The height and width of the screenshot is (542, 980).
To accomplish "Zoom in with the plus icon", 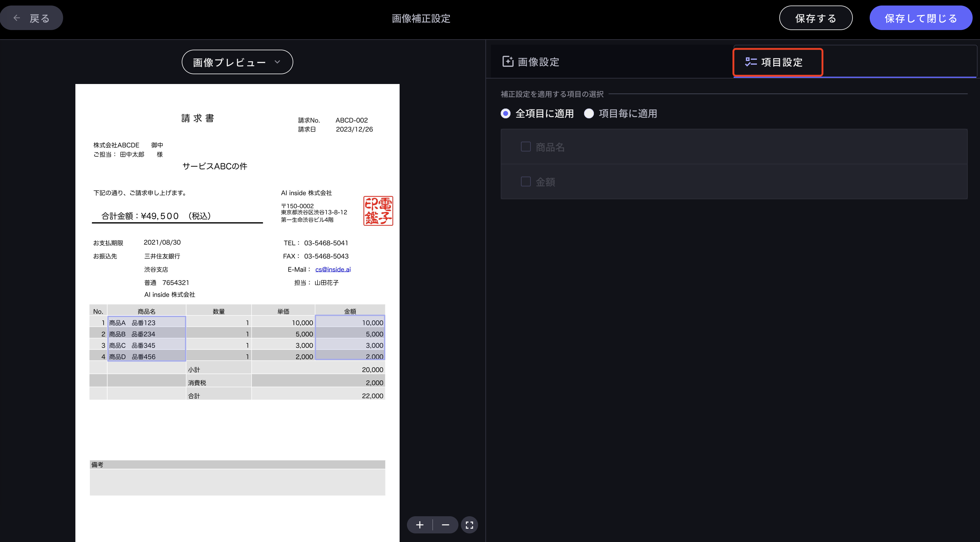I will click(x=420, y=525).
